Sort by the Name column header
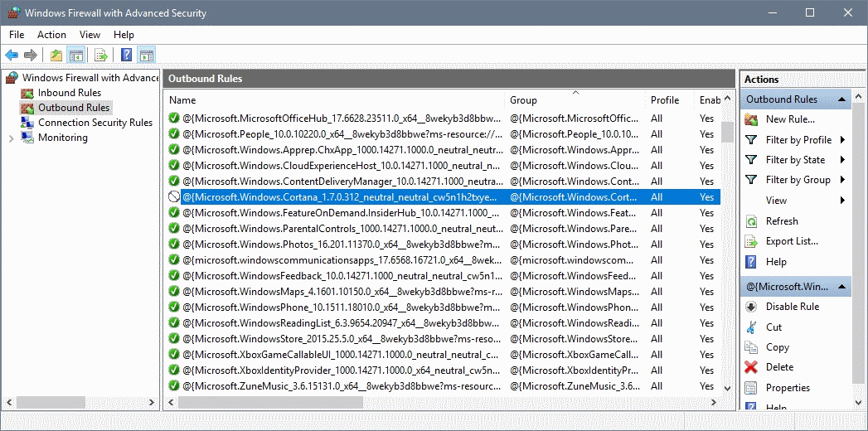Image resolution: width=868 pixels, height=431 pixels. pos(334,100)
